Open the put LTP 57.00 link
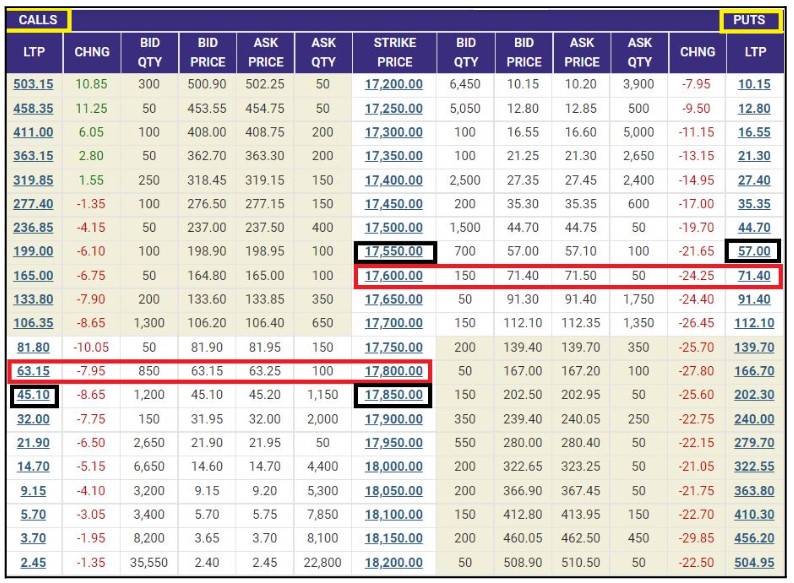Screen dimensions: 794x583 (754, 251)
